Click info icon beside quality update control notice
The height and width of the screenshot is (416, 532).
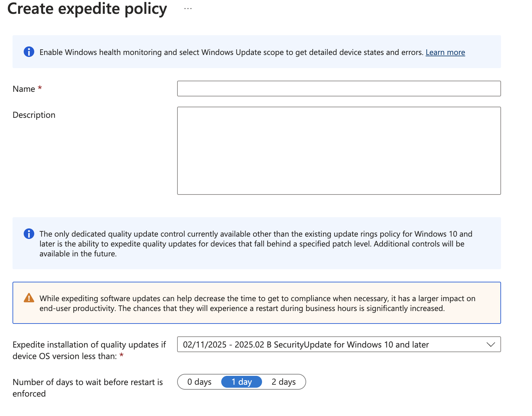tap(29, 234)
